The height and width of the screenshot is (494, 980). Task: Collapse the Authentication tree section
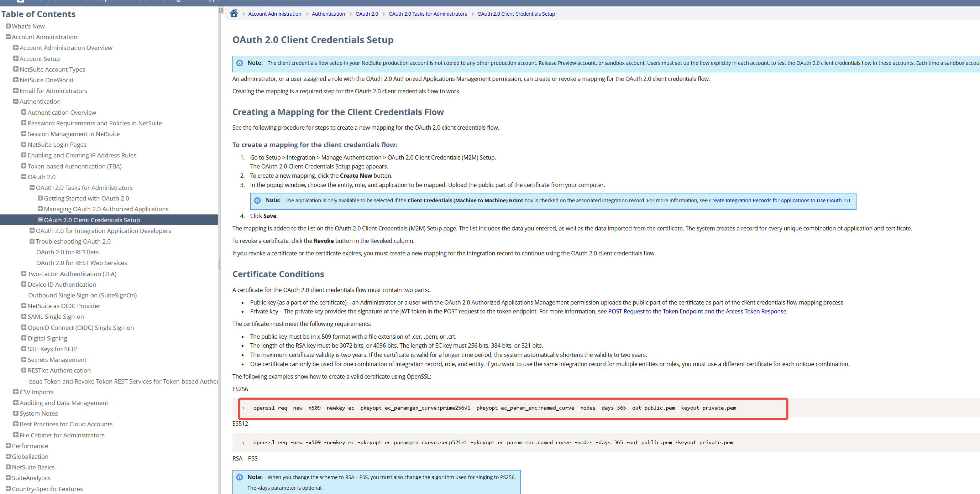(16, 101)
